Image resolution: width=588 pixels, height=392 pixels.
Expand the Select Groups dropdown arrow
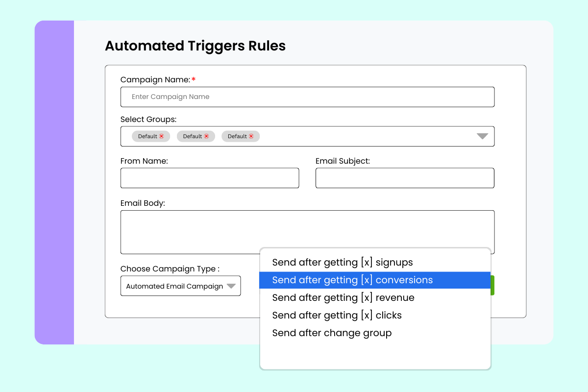(482, 136)
